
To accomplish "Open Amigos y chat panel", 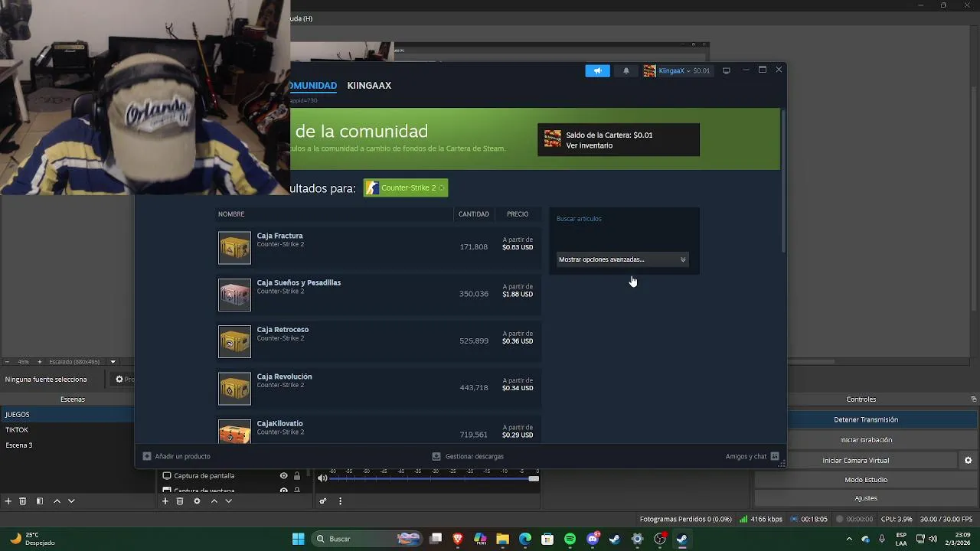I will 753,456.
